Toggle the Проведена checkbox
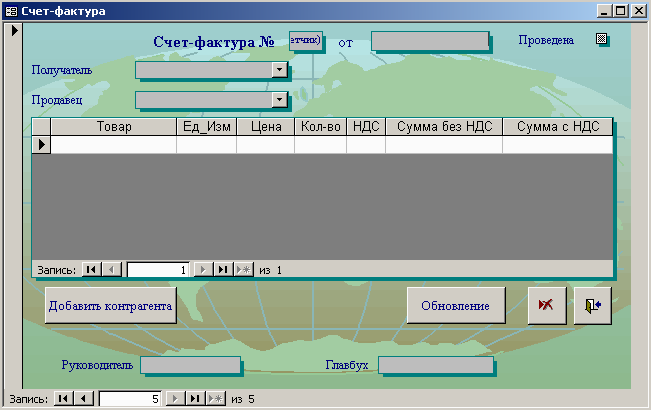651x410 pixels. (601, 39)
